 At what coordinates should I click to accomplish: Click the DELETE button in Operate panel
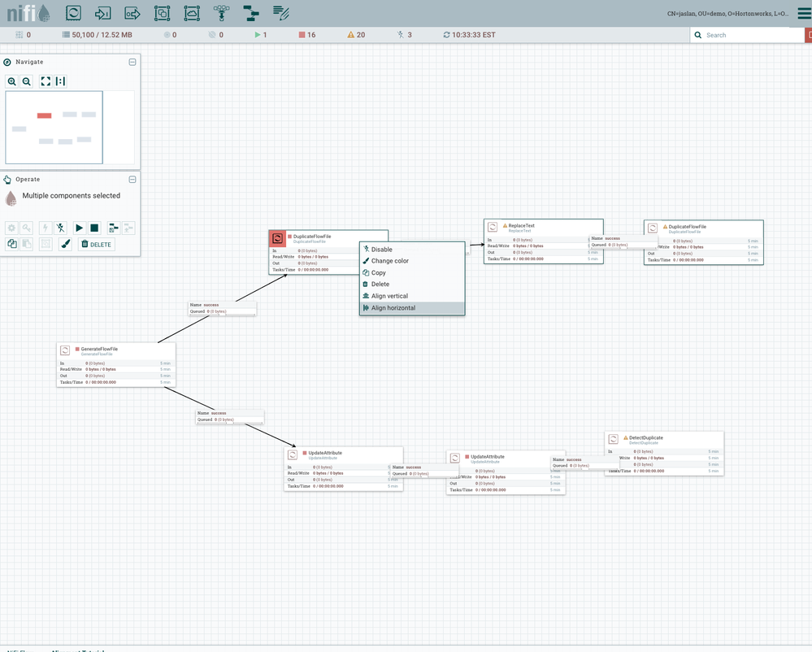tap(96, 244)
